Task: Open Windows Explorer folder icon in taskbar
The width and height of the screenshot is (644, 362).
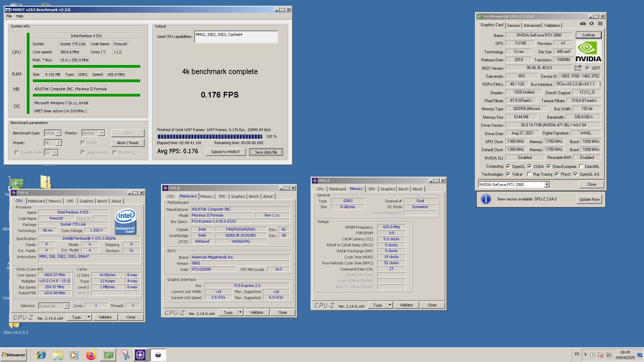Action: point(58,355)
